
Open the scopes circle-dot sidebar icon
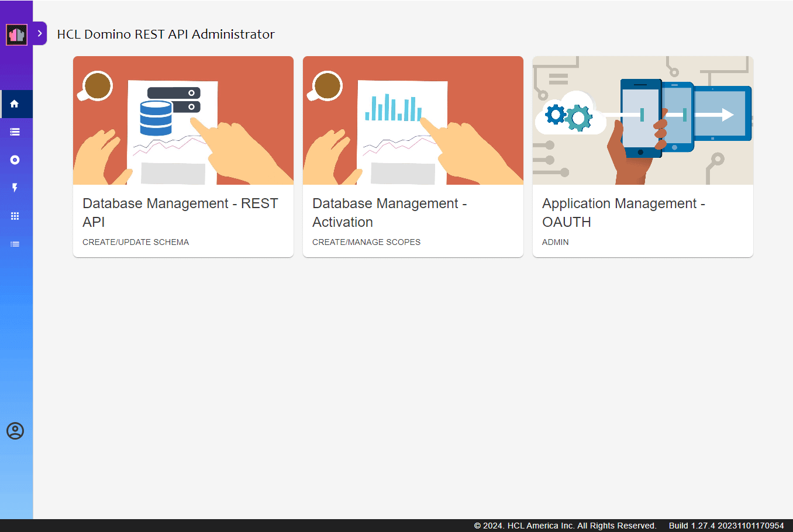(15, 160)
